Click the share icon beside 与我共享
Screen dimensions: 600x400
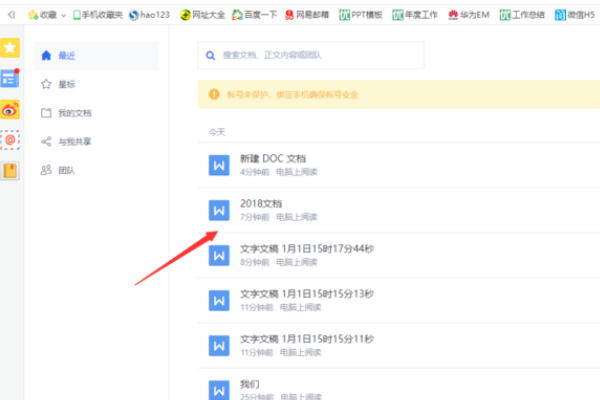pyautogui.click(x=46, y=141)
